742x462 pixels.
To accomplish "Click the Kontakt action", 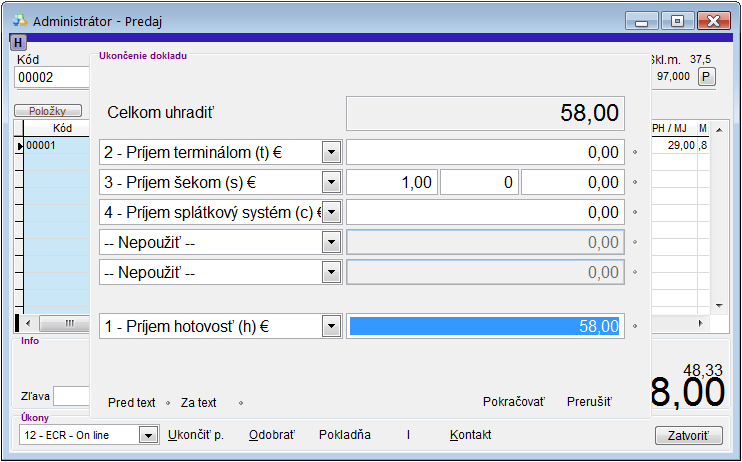I will coord(470,435).
